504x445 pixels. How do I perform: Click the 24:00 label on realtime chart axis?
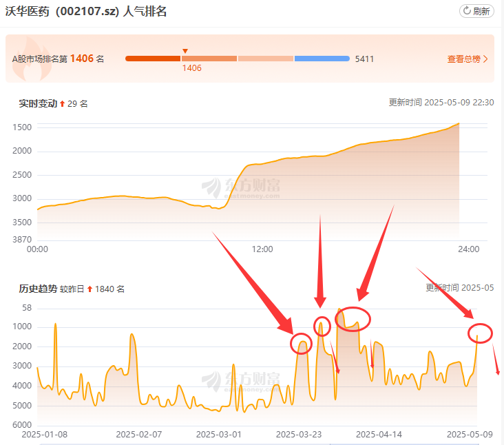coord(469,249)
